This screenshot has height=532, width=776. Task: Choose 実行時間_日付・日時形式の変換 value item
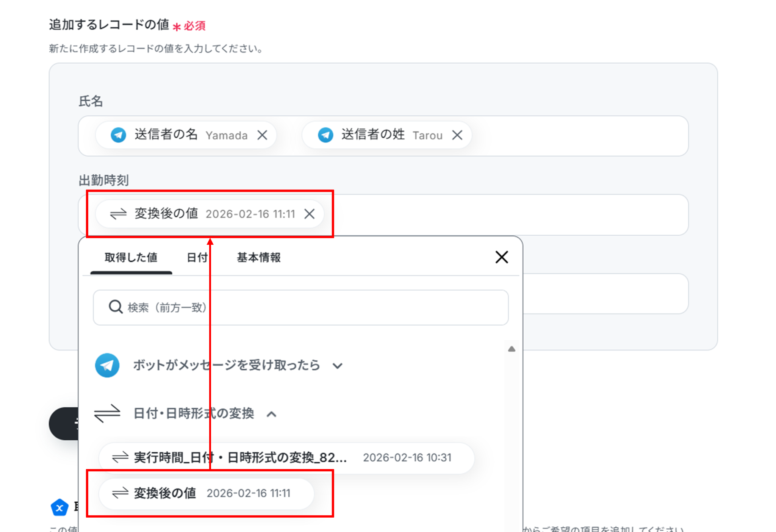coord(286,458)
